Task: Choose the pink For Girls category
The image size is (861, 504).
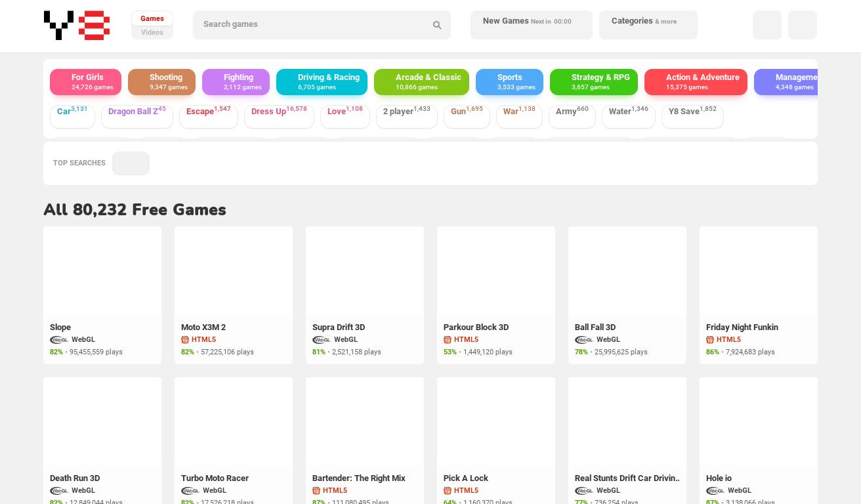Action: [85, 82]
